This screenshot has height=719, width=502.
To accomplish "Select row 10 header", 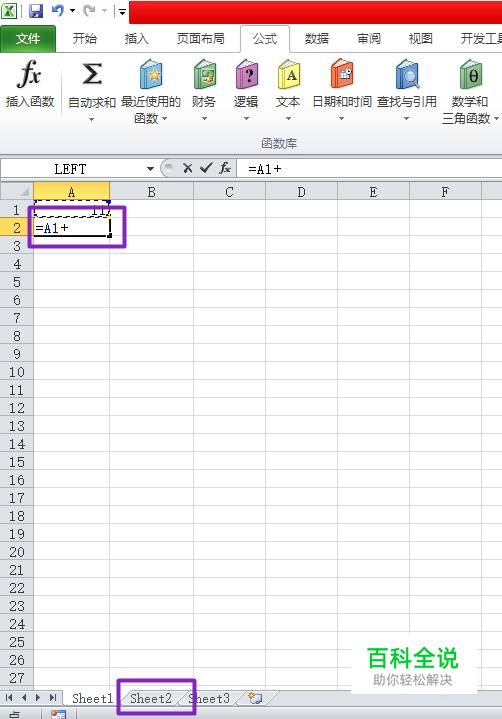I will point(17,372).
